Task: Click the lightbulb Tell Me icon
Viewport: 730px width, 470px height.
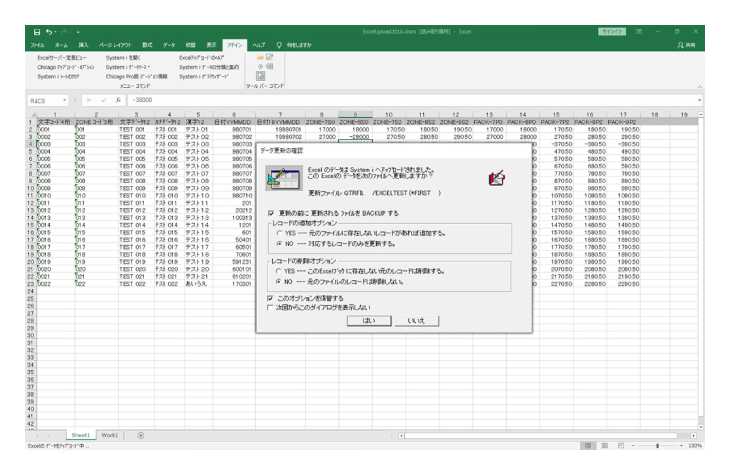Action: [279, 45]
